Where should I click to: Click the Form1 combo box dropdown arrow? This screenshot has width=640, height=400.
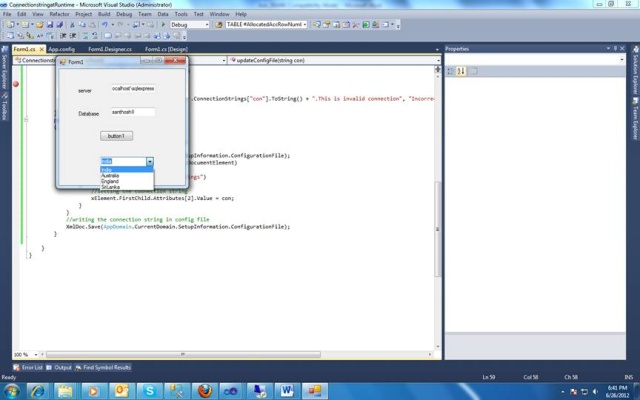(150, 161)
